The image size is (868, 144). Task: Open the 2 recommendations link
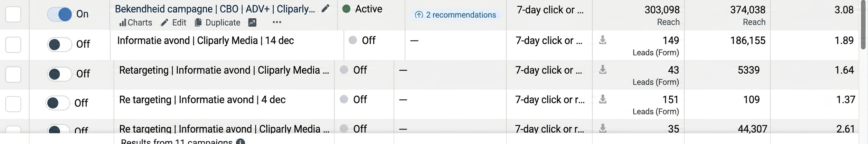(456, 15)
